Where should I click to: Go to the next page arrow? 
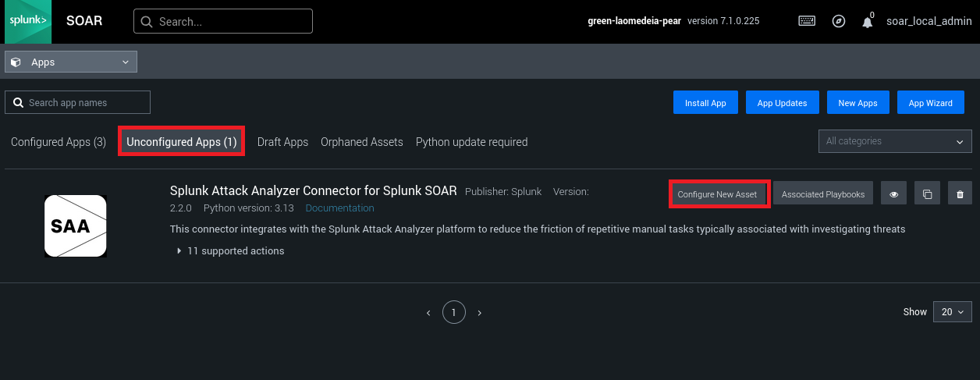pos(479,313)
